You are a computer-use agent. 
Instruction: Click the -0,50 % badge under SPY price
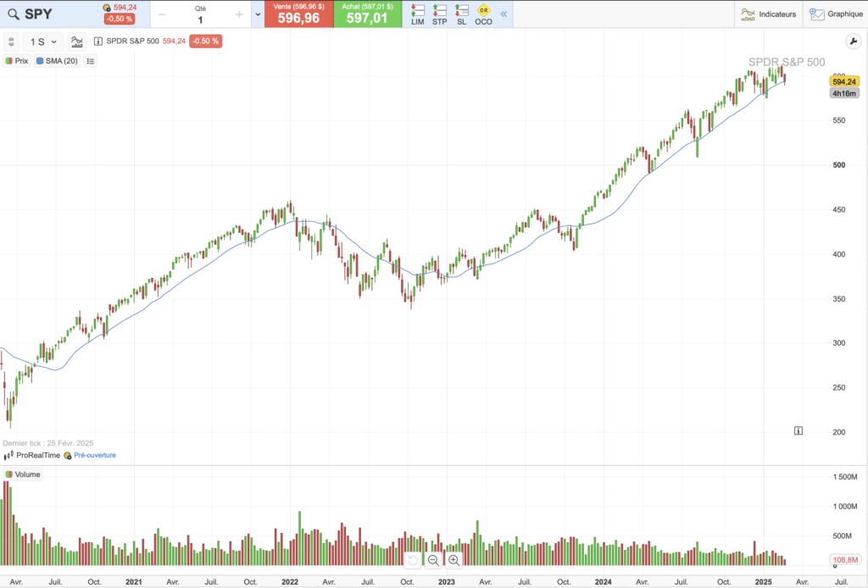120,19
